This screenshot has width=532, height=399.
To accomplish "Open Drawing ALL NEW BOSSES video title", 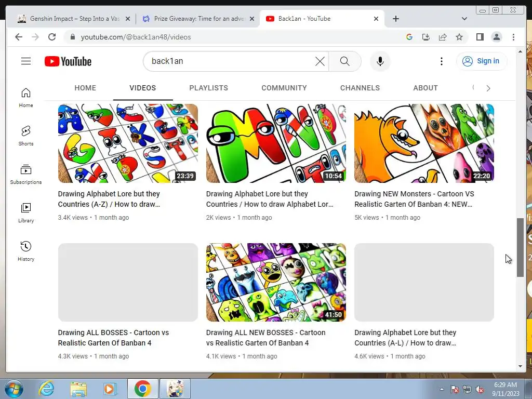I will point(265,338).
